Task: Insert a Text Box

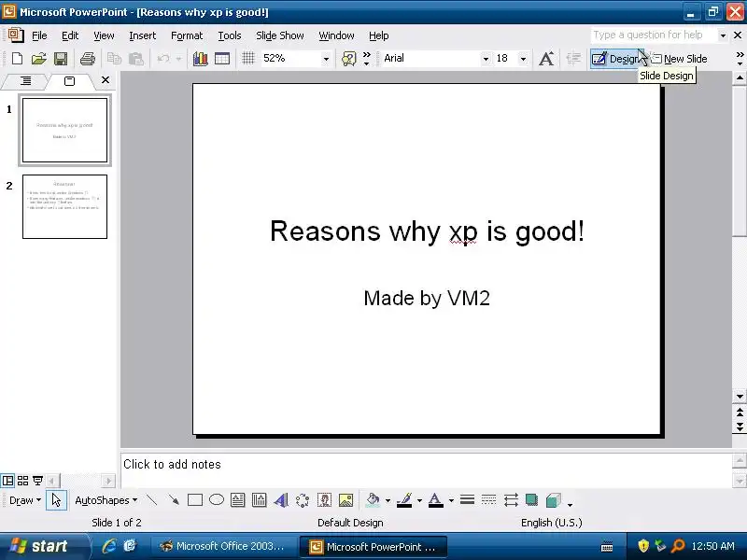Action: pos(238,500)
